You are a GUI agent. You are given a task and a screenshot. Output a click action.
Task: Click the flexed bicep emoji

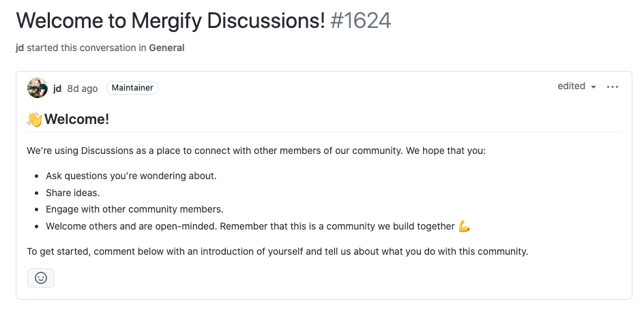tap(464, 226)
